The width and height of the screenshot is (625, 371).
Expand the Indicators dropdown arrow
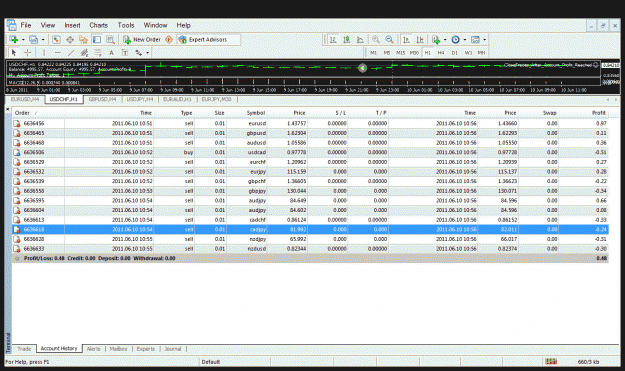point(445,39)
